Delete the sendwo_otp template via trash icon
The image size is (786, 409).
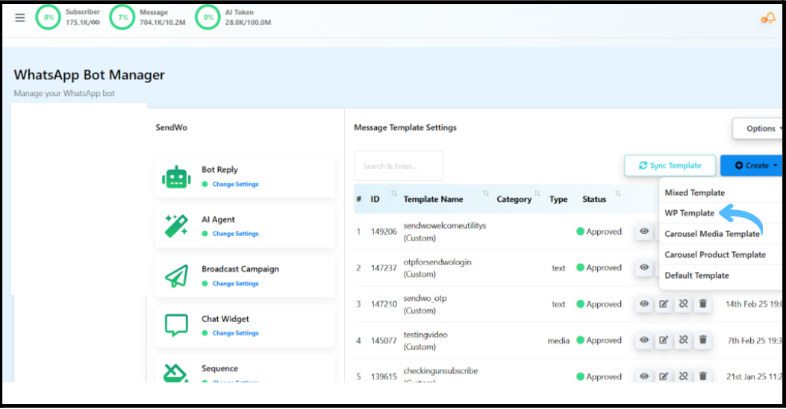703,304
